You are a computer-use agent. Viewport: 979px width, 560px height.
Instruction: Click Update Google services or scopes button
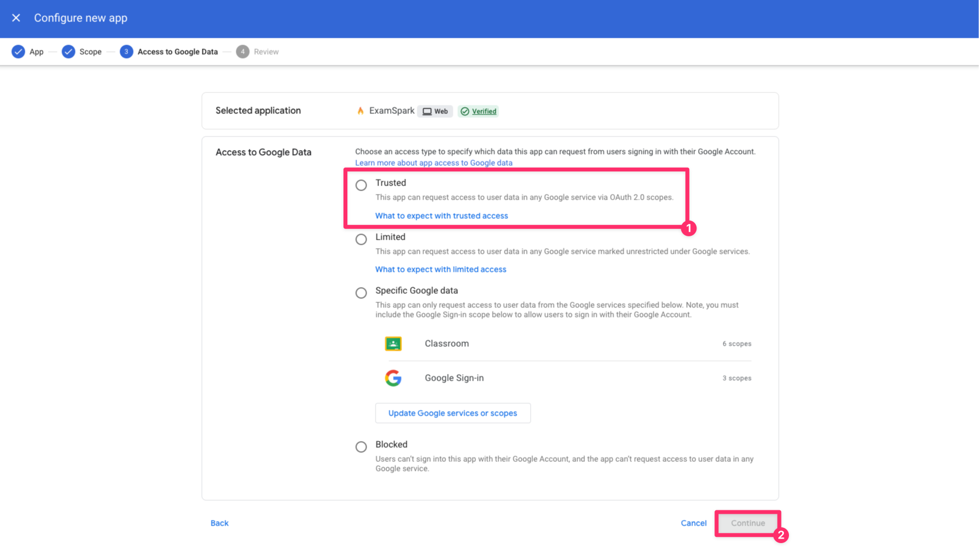pos(453,413)
